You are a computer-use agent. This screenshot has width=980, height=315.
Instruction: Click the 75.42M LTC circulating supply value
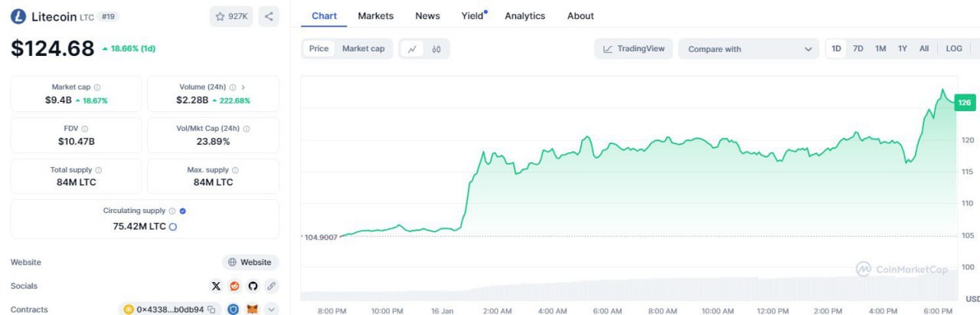pyautogui.click(x=139, y=226)
